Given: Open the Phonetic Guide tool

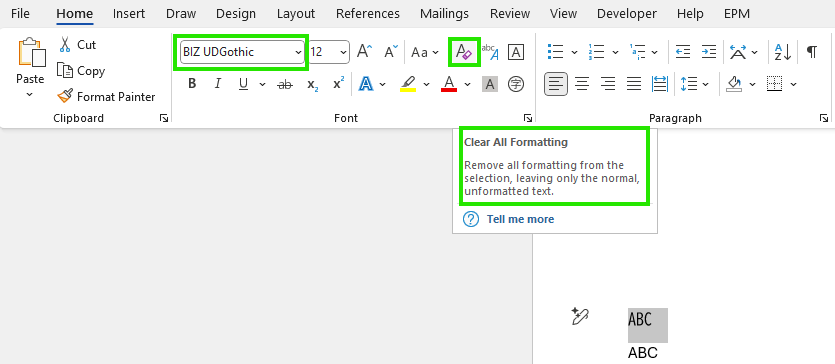Looking at the screenshot, I should pos(490,52).
